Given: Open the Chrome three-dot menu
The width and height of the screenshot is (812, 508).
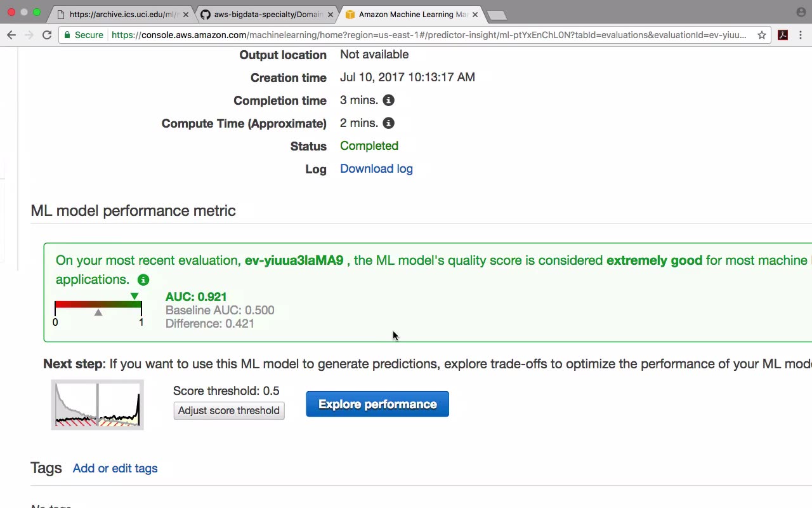Looking at the screenshot, I should tap(801, 35).
